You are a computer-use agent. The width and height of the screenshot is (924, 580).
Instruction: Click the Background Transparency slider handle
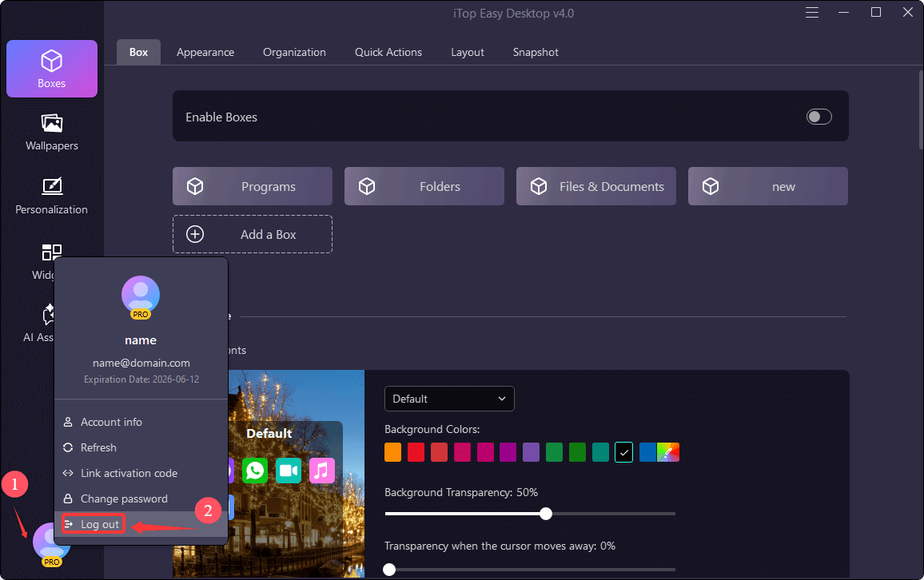click(546, 514)
